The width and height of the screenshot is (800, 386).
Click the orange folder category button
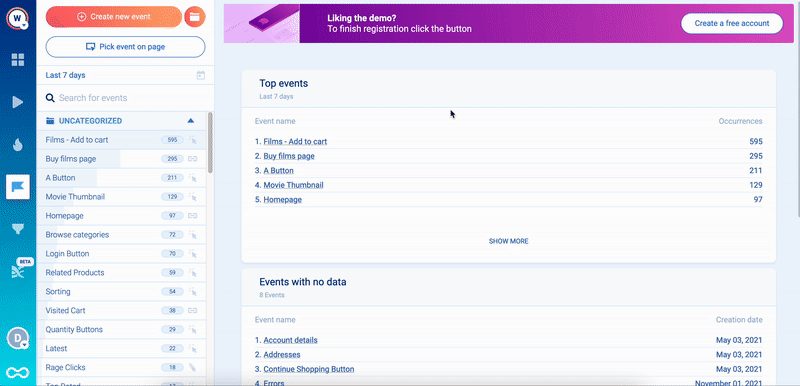194,17
